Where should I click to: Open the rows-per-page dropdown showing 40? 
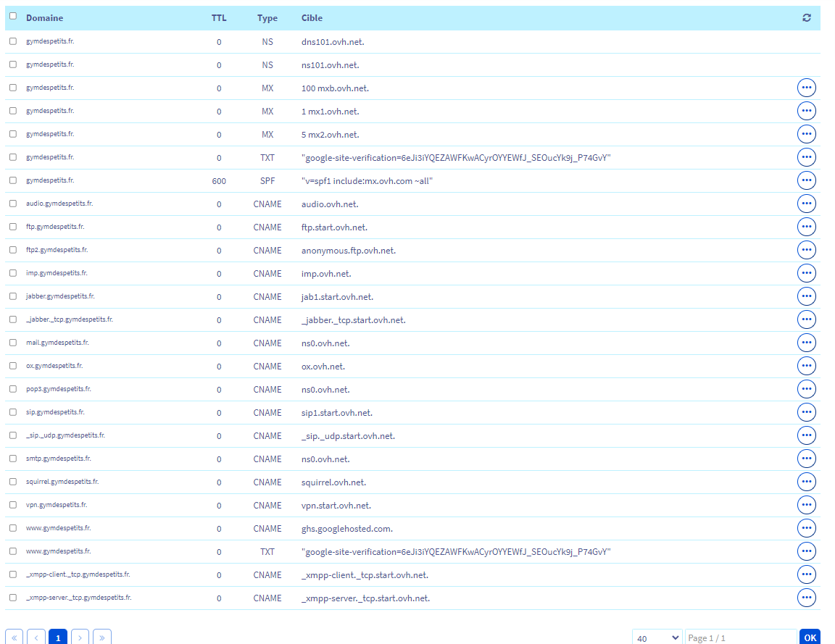[x=657, y=637]
